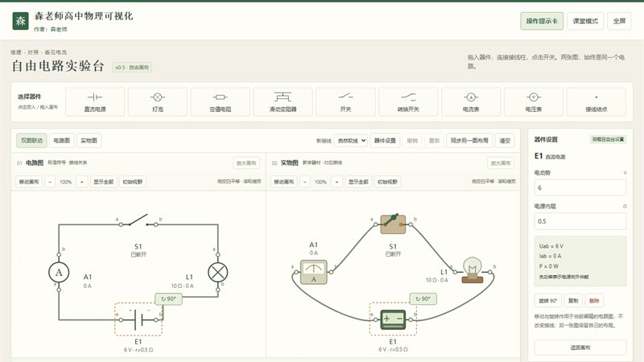Click the 撤销 undo button
The width and height of the screenshot is (644, 362).
(412, 141)
